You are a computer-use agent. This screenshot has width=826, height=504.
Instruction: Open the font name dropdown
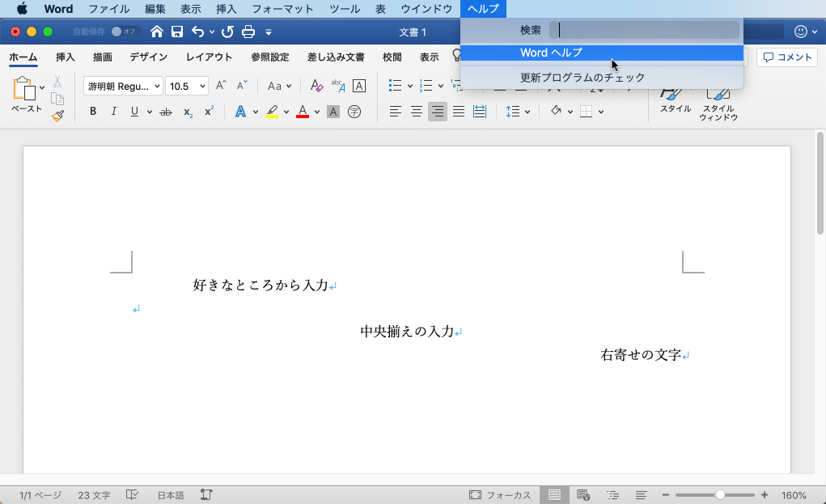[157, 86]
